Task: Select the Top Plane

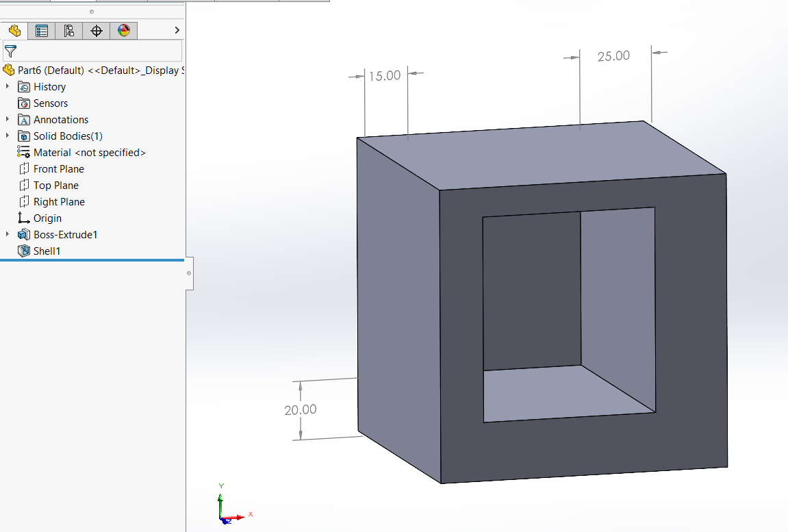Action: coord(55,186)
